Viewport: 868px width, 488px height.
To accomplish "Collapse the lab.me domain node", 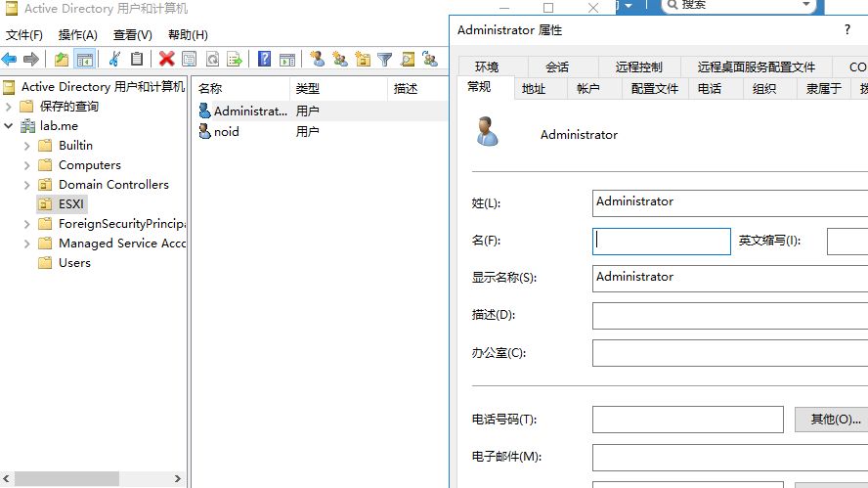I will pyautogui.click(x=8, y=126).
